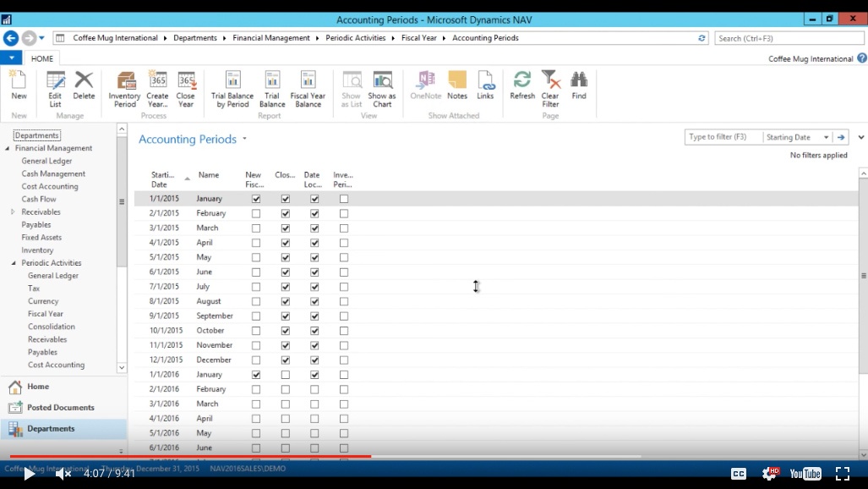Click Show as List view icon
This screenshot has width=868, height=489.
coord(352,89)
